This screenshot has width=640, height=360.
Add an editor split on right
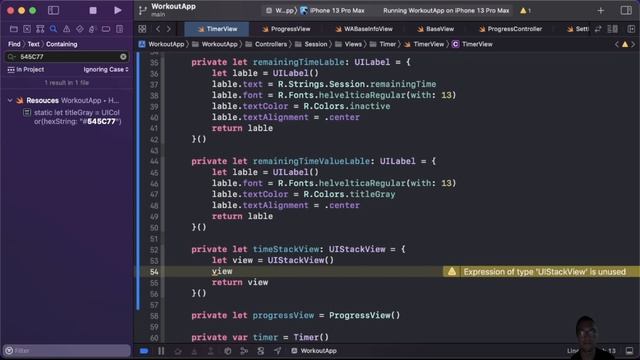coord(631,29)
